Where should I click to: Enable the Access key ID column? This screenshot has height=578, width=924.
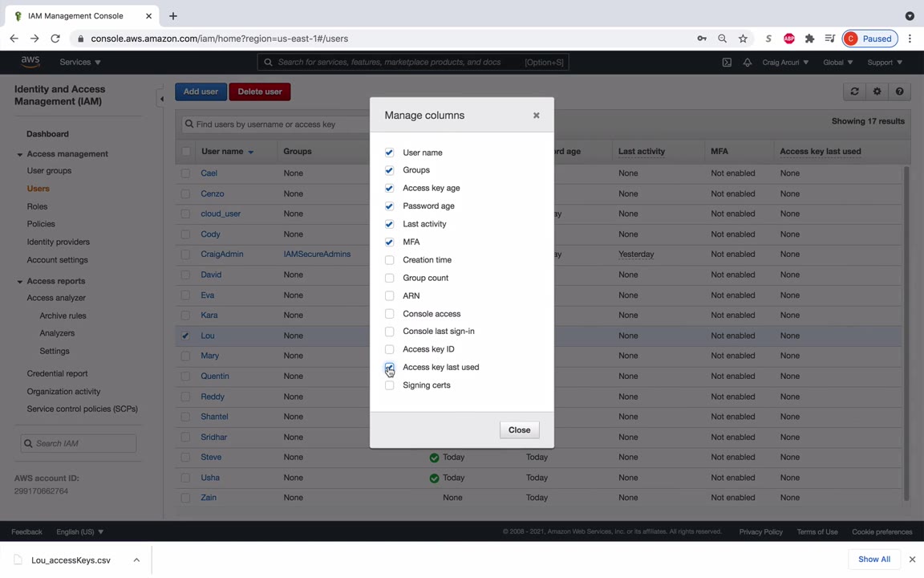(390, 349)
